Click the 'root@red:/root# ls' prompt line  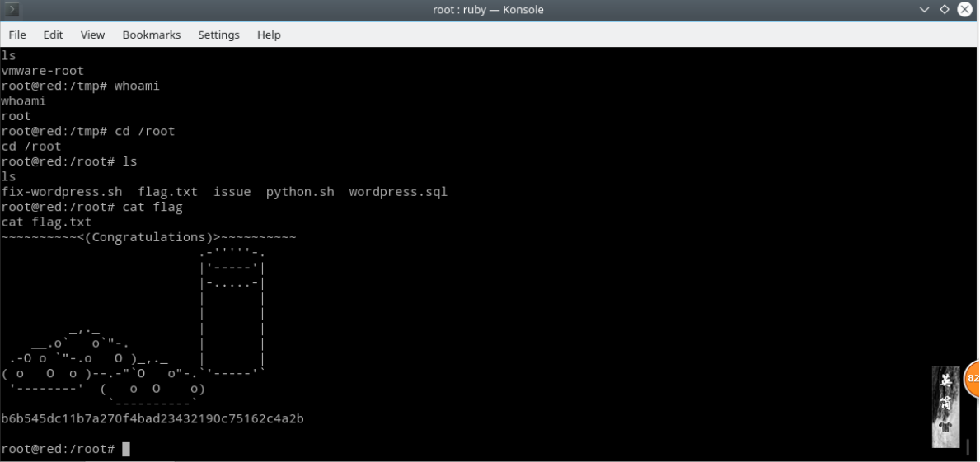pos(68,161)
